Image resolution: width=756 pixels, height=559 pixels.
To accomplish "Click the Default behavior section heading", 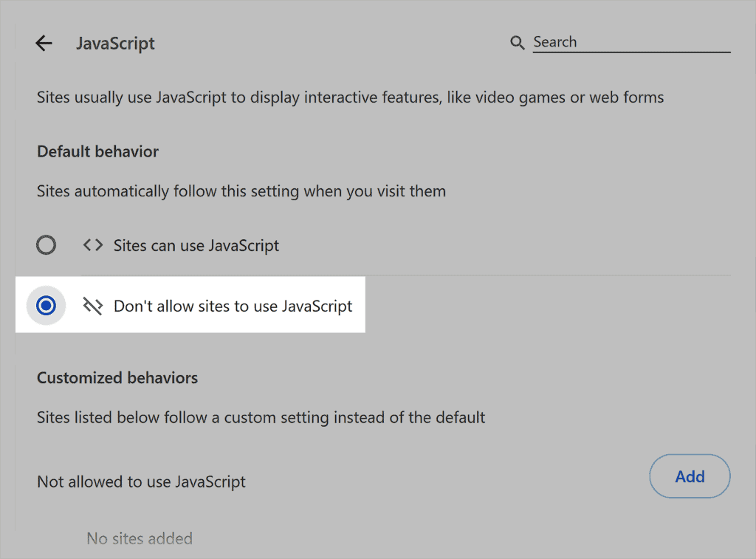I will pos(97,151).
